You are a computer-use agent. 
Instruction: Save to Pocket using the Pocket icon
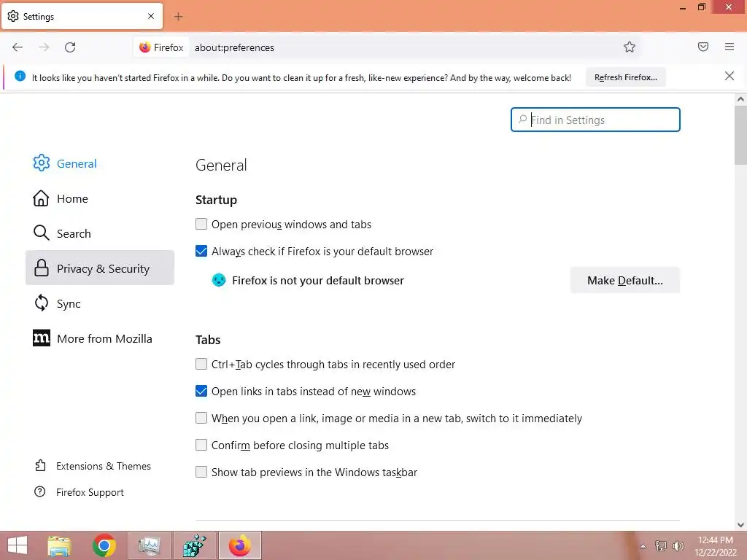703,47
